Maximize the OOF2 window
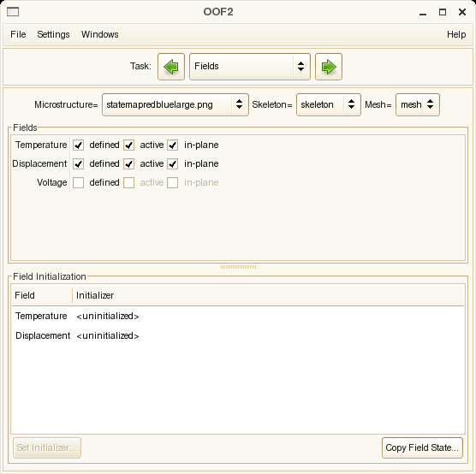 tap(443, 12)
